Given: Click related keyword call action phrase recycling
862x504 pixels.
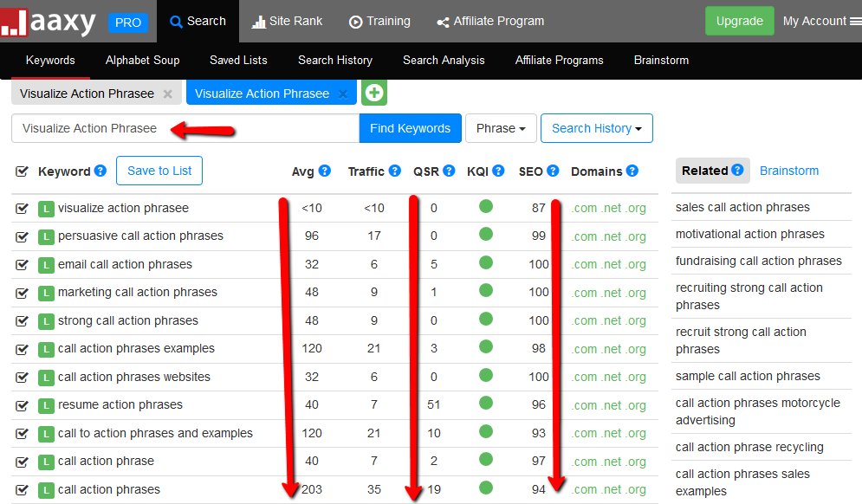Looking at the screenshot, I should [749, 447].
